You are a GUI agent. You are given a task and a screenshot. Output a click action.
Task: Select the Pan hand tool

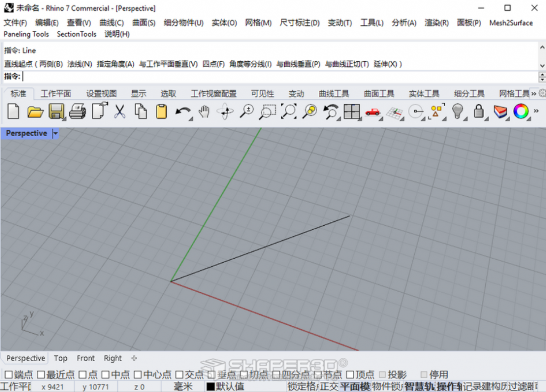[204, 111]
